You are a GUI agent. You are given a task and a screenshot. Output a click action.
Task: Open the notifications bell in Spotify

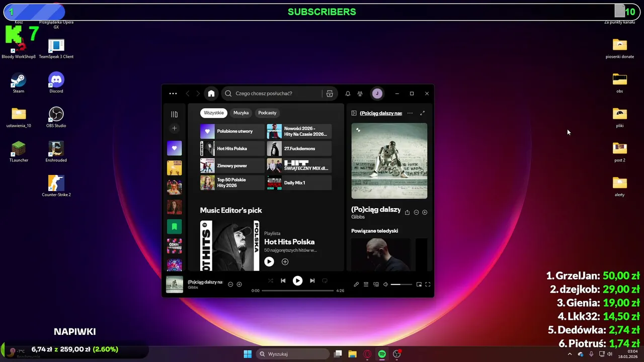348,94
